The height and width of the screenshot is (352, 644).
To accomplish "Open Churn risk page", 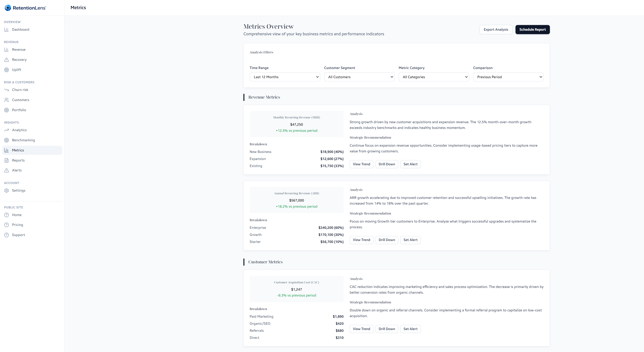I will [x=32, y=90].
